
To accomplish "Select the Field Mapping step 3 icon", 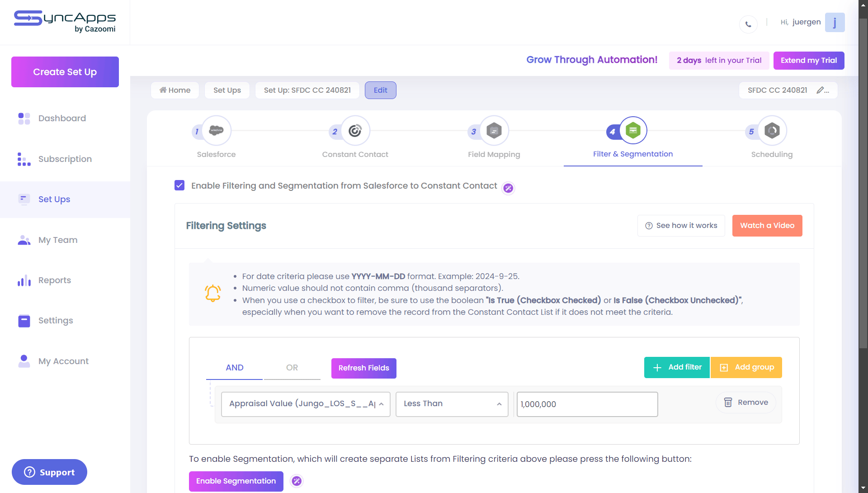I will (x=494, y=131).
